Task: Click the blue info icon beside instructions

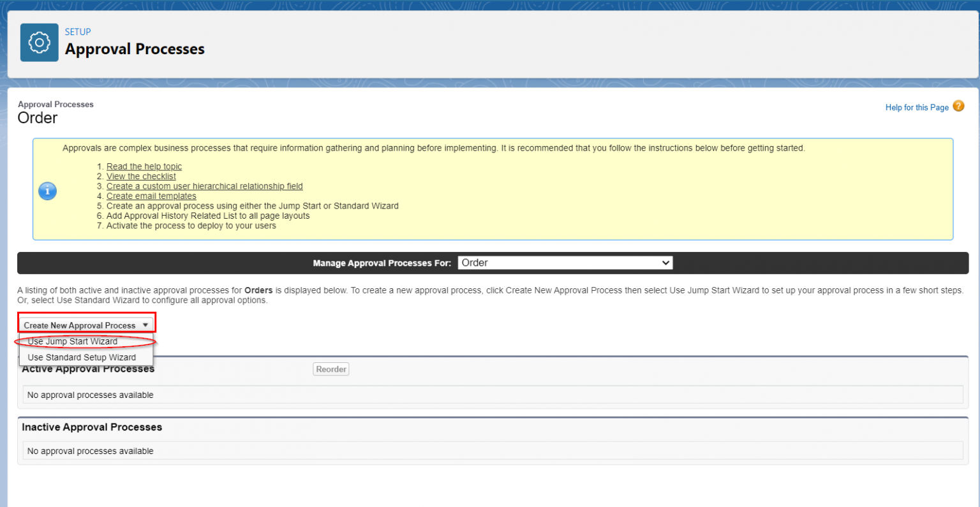Action: pos(47,191)
